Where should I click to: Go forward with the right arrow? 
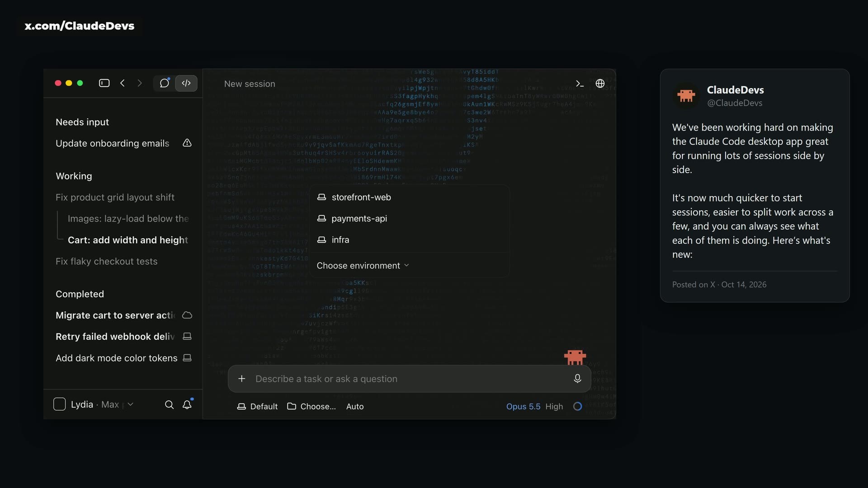139,83
